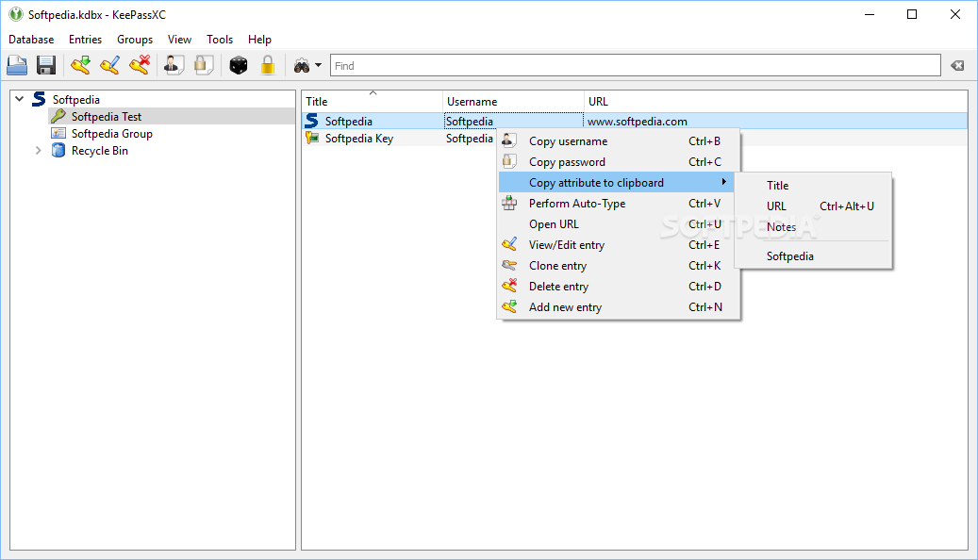Image resolution: width=978 pixels, height=560 pixels.
Task: Sort entries by URL column header
Action: [x=775, y=101]
